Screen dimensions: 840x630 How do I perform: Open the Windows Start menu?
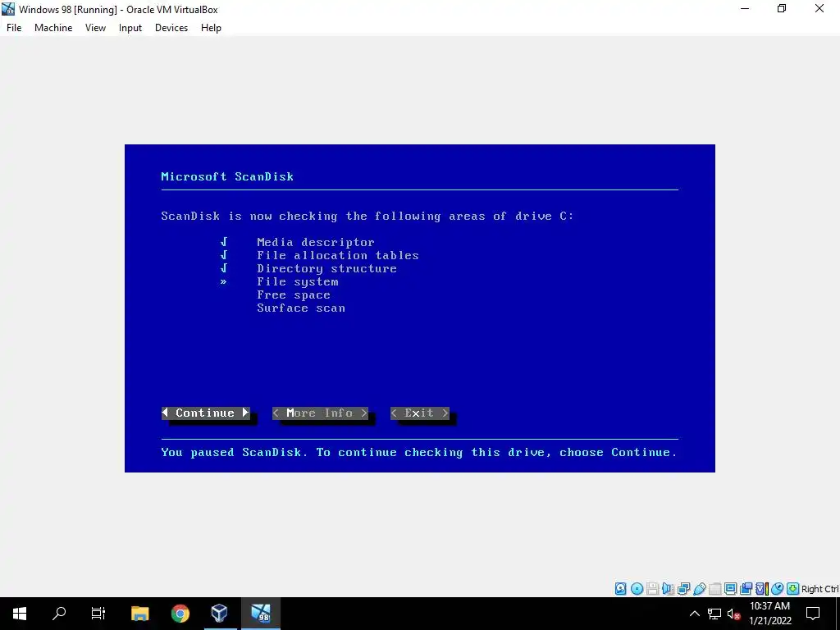pyautogui.click(x=20, y=614)
